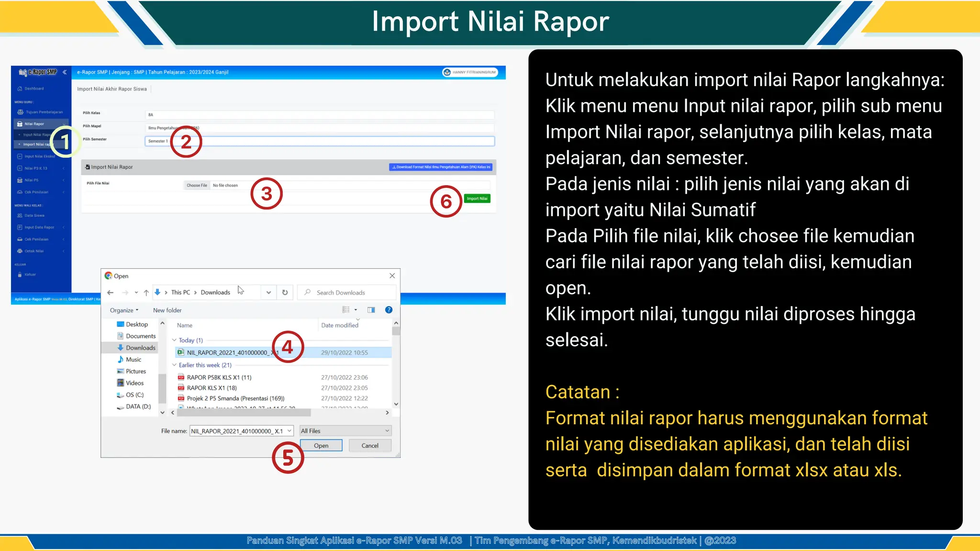Collapse the Today (1) group

[x=174, y=340]
